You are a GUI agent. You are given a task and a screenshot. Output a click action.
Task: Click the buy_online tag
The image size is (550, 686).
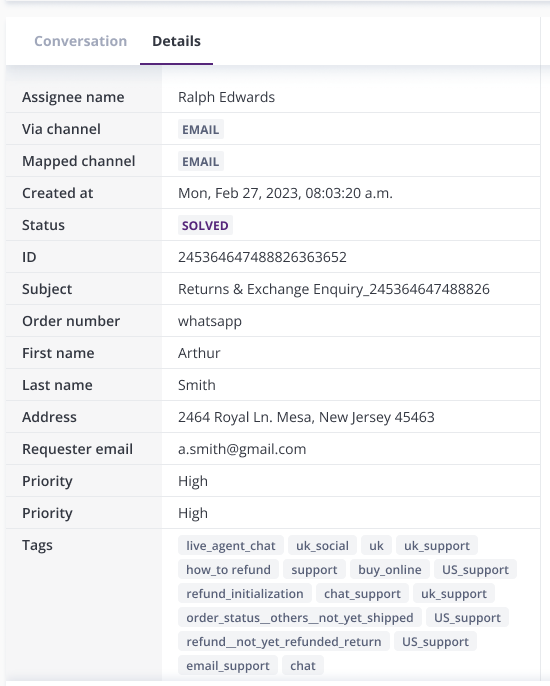point(390,570)
